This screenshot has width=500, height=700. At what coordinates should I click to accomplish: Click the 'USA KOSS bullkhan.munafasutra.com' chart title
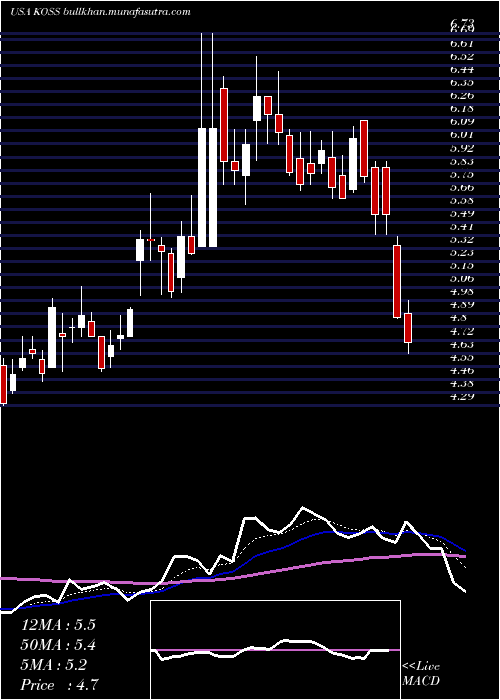click(100, 12)
